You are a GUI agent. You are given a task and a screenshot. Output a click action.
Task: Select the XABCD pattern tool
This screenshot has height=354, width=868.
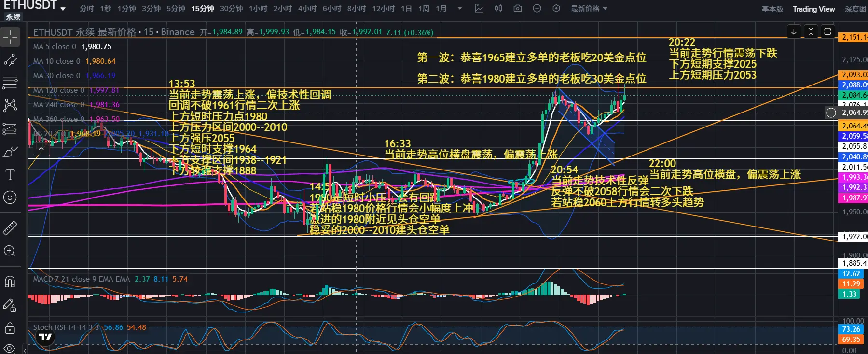[x=10, y=105]
